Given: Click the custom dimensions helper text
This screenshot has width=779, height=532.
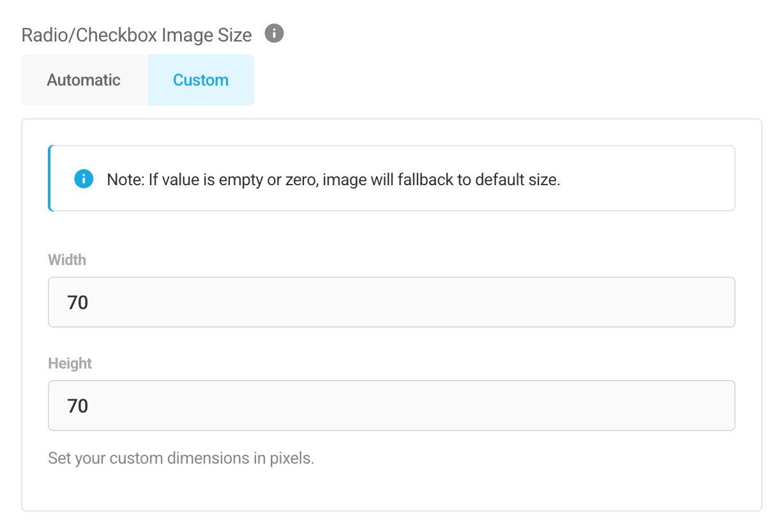Looking at the screenshot, I should pyautogui.click(x=181, y=458).
